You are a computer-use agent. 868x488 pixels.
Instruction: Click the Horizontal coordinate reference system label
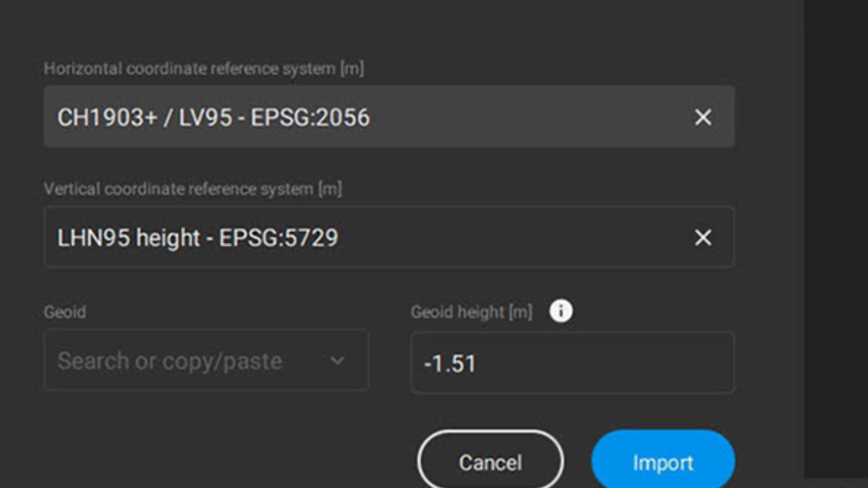[203, 69]
